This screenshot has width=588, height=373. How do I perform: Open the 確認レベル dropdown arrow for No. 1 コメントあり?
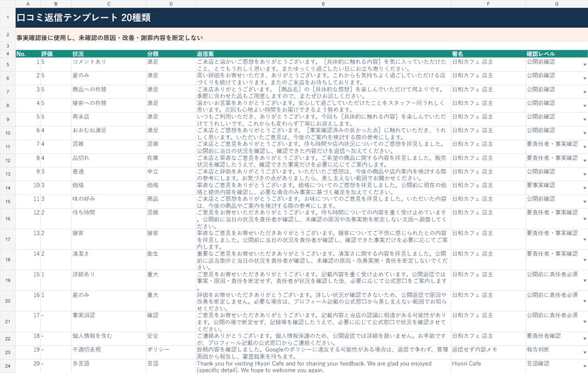585,65
